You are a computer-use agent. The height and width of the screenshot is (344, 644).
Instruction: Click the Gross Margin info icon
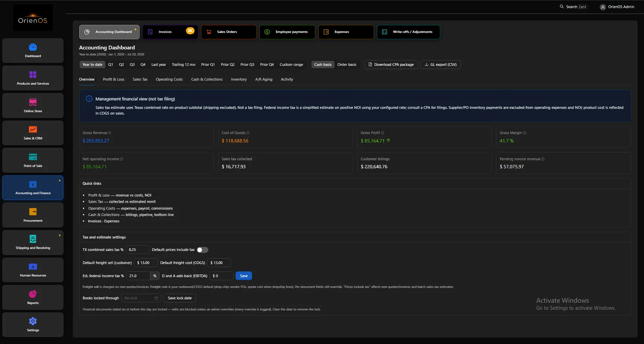tap(525, 133)
